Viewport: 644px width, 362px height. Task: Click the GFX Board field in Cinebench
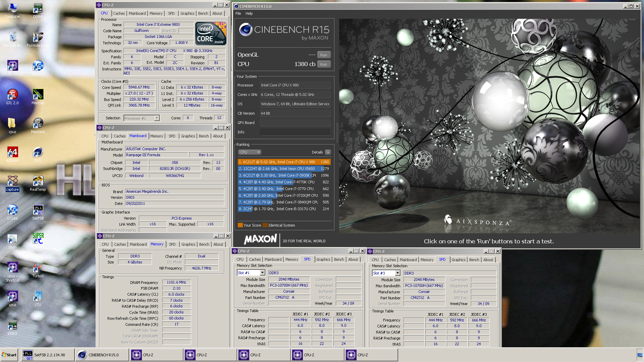pyautogui.click(x=295, y=123)
